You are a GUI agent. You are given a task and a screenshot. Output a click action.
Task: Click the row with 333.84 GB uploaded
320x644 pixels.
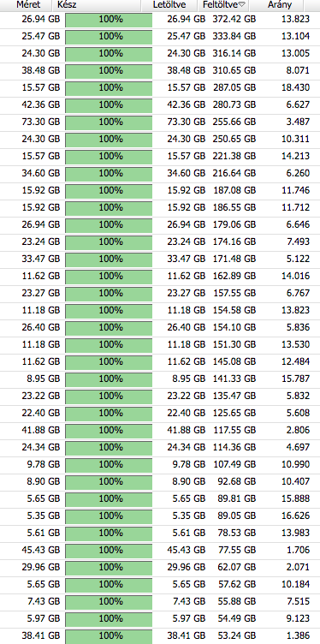(x=160, y=36)
